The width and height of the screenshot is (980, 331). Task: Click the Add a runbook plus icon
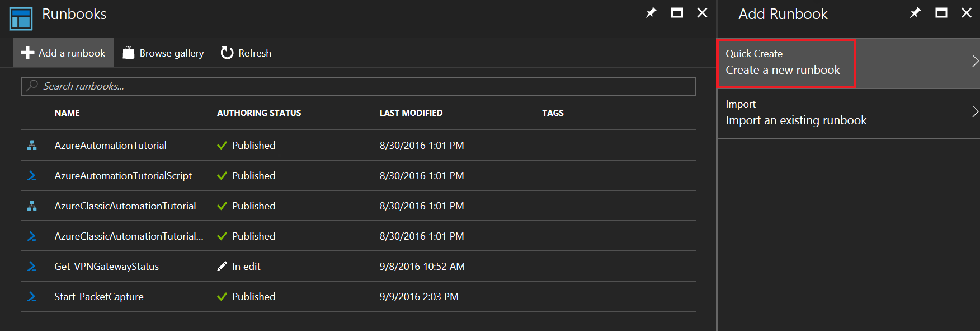point(28,53)
